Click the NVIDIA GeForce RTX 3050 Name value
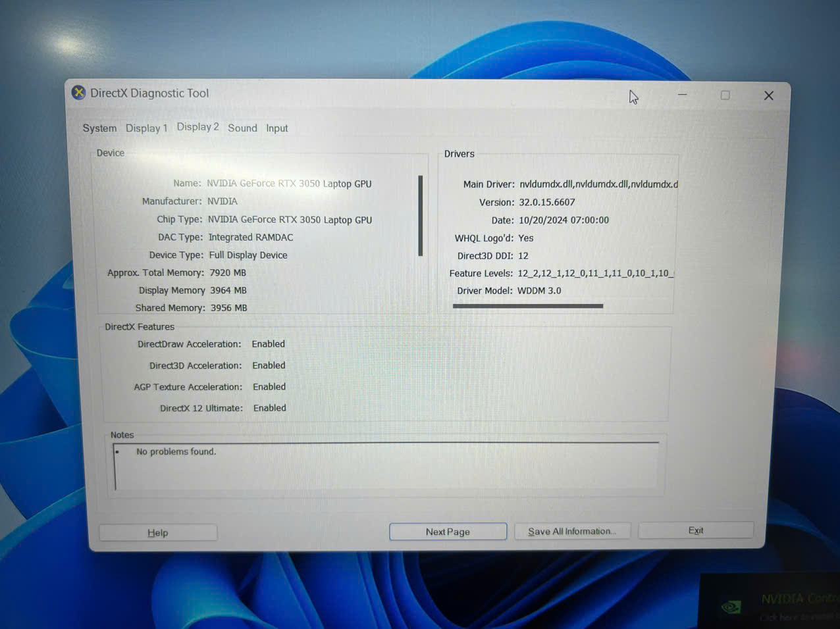The height and width of the screenshot is (629, 840). 289,184
